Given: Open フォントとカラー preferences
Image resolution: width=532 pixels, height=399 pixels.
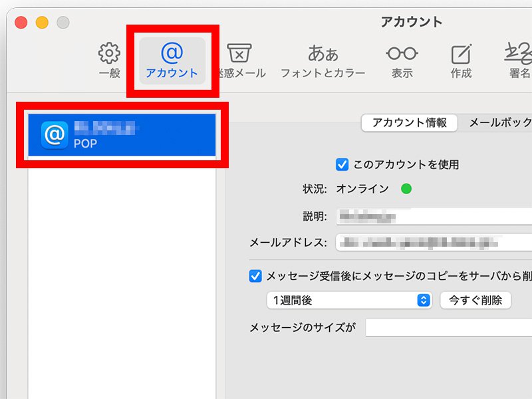Looking at the screenshot, I should point(323,61).
